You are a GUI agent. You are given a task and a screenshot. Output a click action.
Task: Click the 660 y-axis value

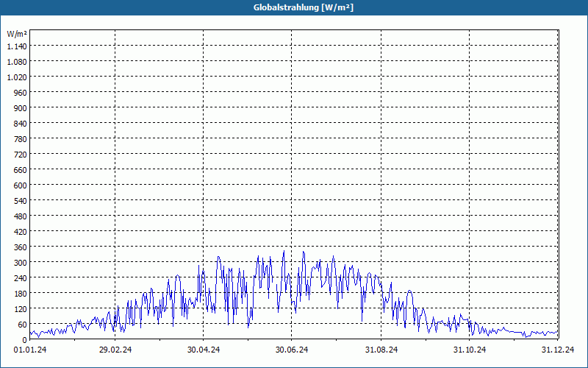(x=21, y=170)
